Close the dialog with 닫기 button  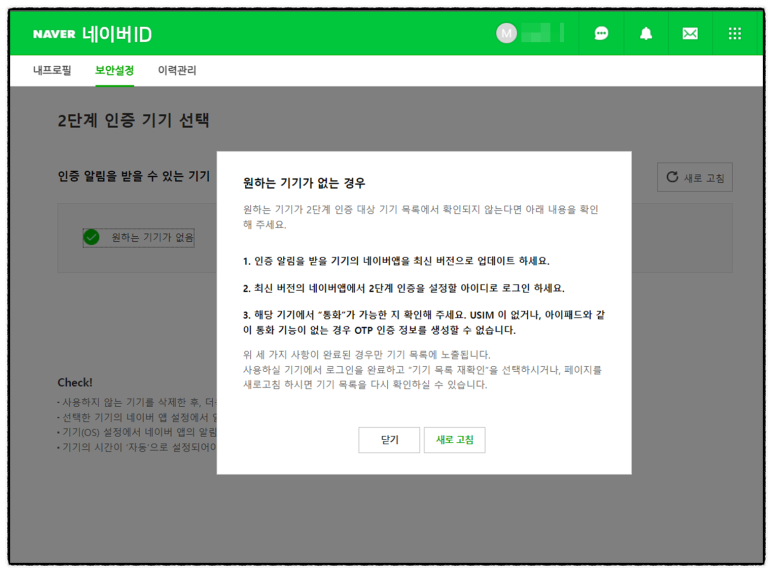[389, 439]
